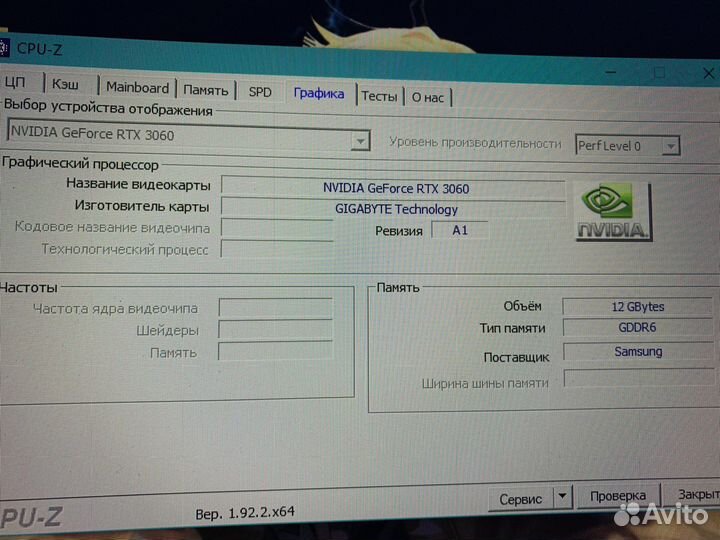Click the empty Технологический процесс field
The image size is (720, 540).
tap(277, 249)
